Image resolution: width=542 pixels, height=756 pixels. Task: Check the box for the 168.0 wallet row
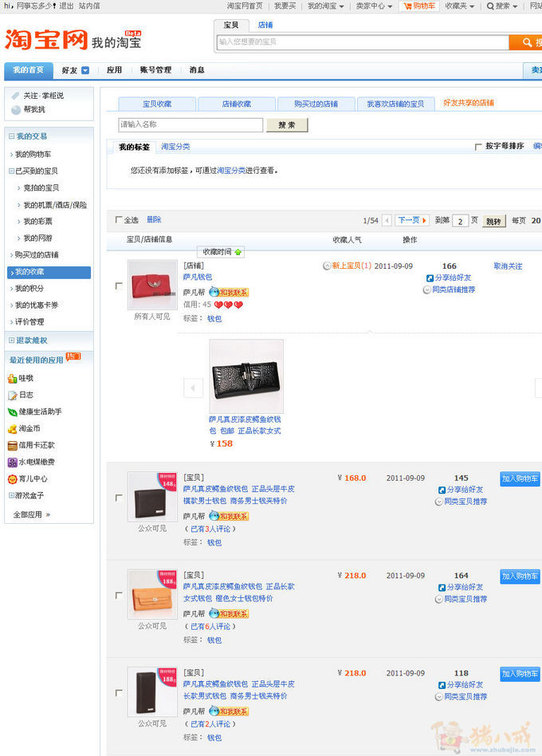(x=119, y=498)
